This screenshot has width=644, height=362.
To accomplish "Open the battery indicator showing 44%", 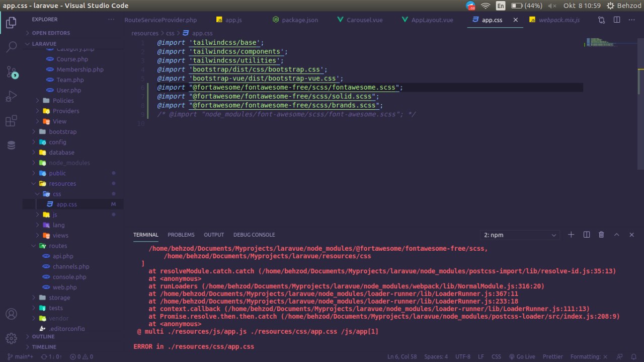I will pos(527,6).
